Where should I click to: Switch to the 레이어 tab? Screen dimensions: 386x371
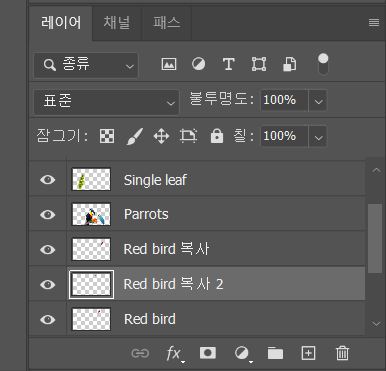coord(61,23)
